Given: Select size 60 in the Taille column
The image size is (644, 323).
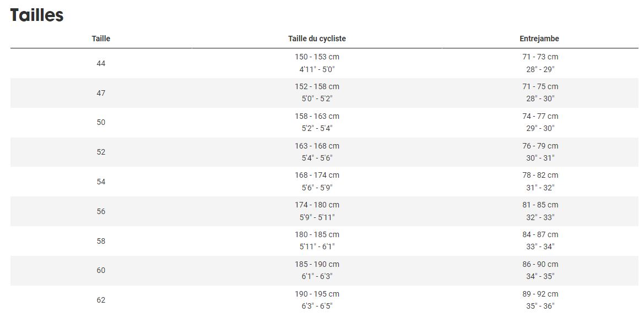Looking at the screenshot, I should coord(101,270).
